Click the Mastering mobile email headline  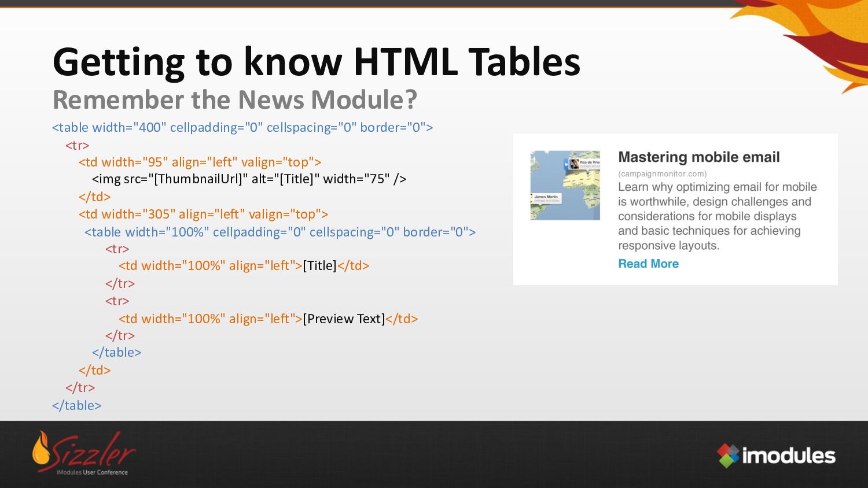(x=699, y=157)
